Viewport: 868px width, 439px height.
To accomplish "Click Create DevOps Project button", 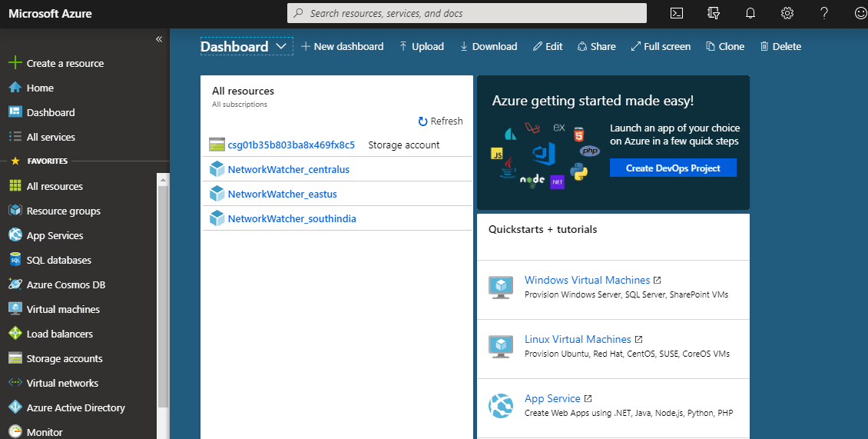I will coord(673,168).
